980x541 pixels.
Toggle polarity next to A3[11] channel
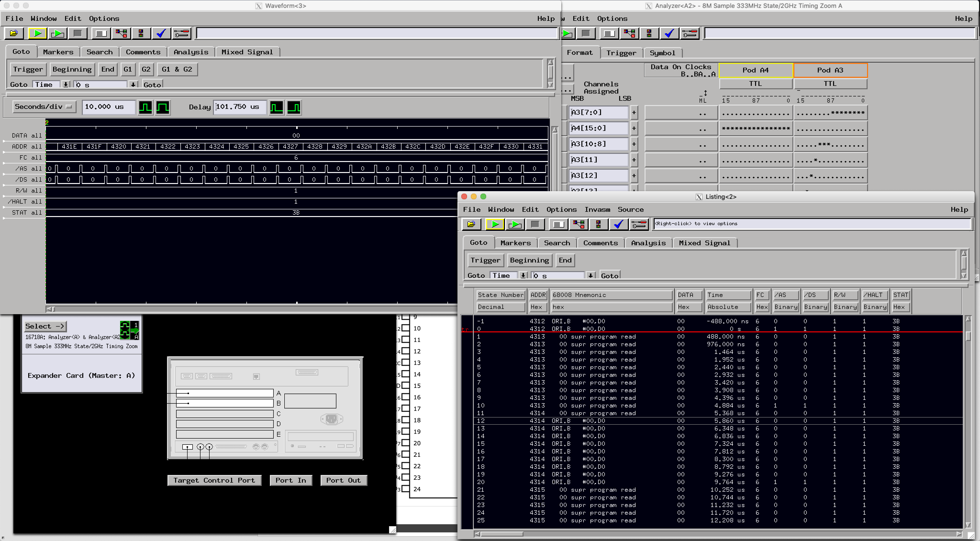[634, 159]
